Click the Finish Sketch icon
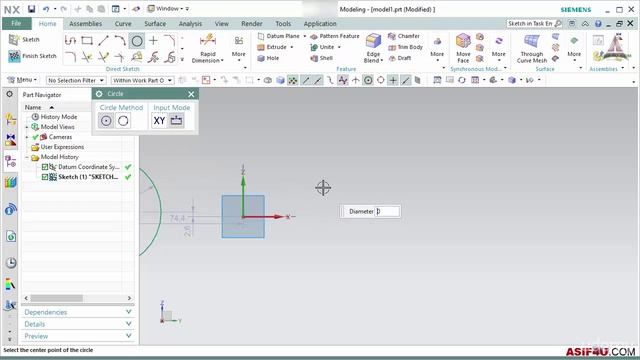This screenshot has height=360, width=640. pyautogui.click(x=14, y=56)
